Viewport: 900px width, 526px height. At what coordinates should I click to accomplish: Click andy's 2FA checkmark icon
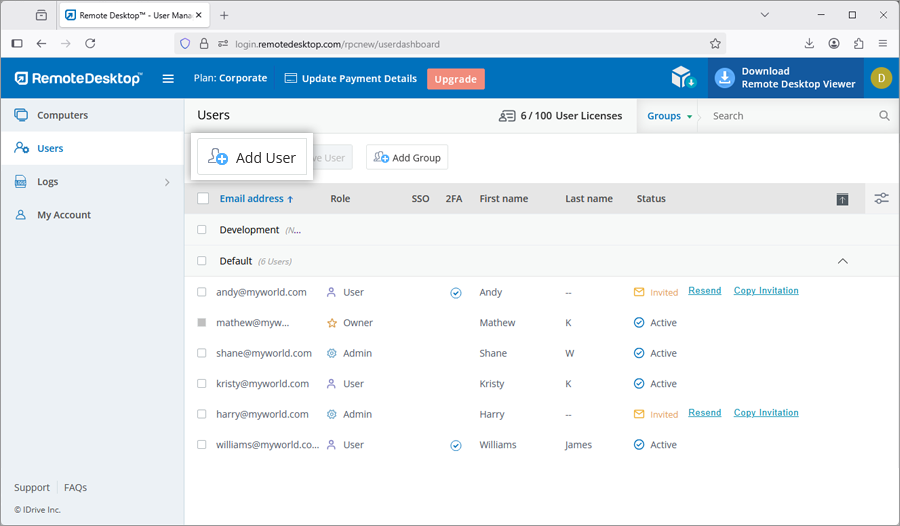pyautogui.click(x=455, y=293)
